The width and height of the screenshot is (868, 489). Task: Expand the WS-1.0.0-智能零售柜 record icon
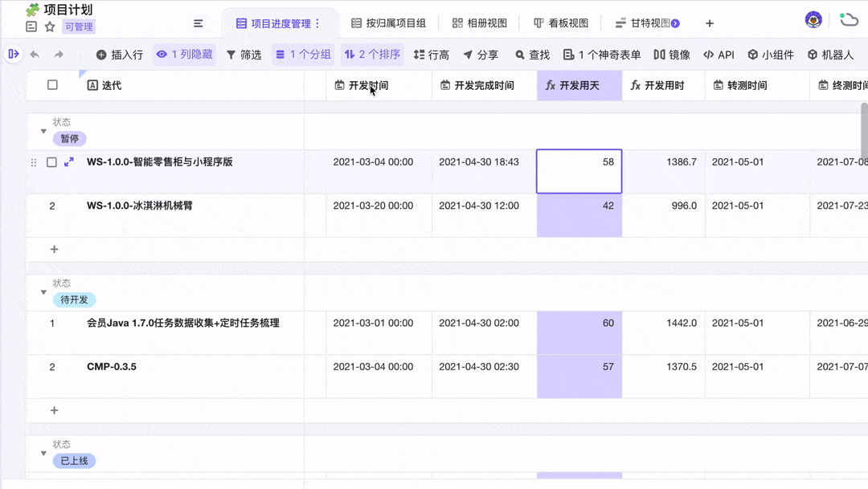(68, 162)
